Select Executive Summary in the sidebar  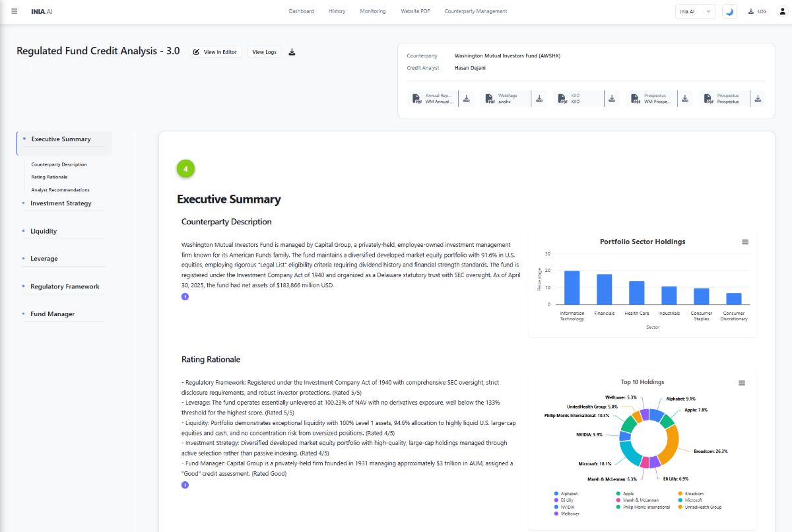click(64, 139)
